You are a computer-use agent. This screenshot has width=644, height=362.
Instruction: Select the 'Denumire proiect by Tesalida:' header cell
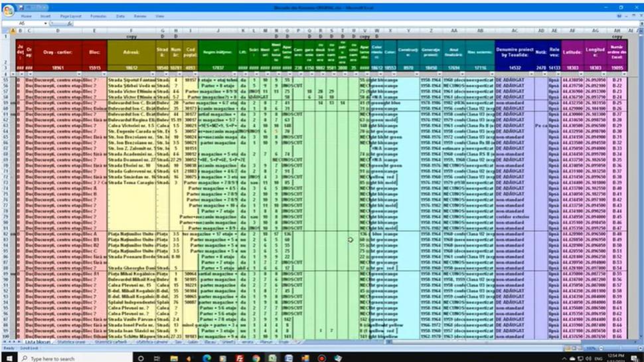point(515,52)
